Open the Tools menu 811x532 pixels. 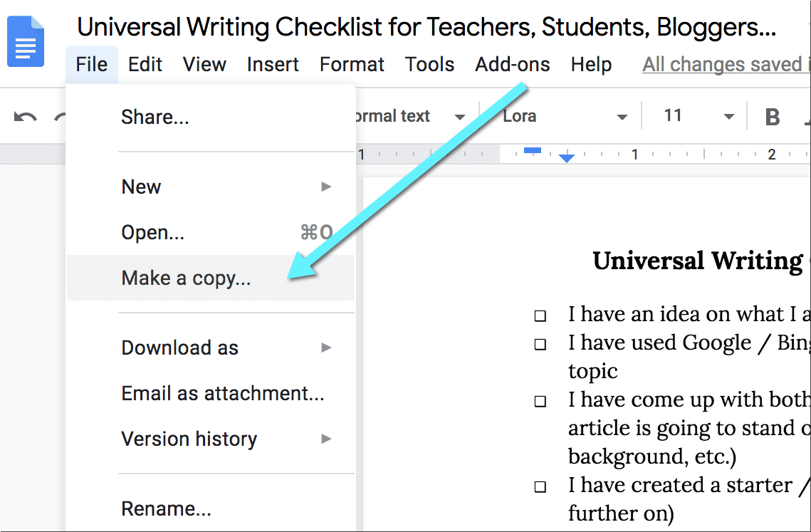(429, 65)
